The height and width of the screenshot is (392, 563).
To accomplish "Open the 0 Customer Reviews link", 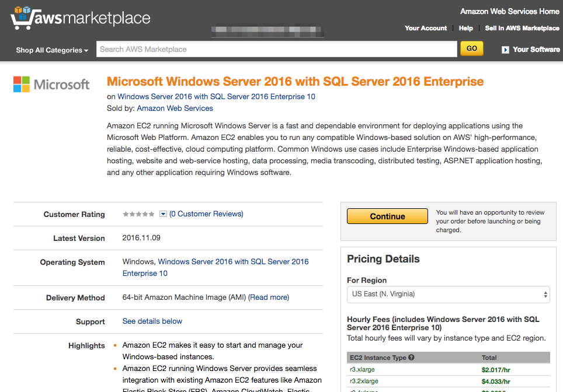I will pos(206,213).
